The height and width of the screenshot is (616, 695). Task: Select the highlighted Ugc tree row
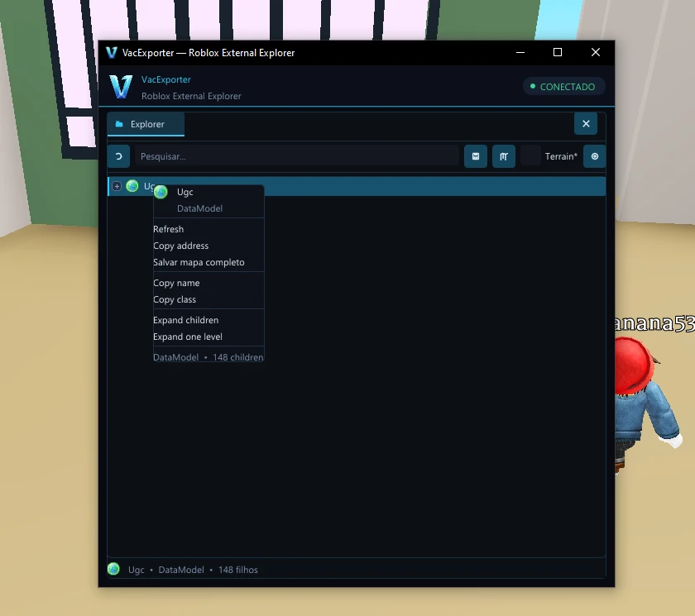tap(357, 186)
